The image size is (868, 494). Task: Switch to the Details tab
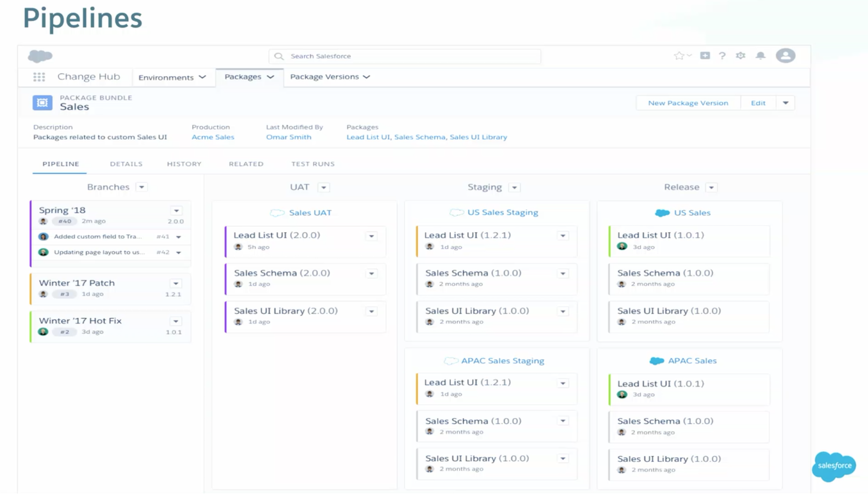(x=126, y=164)
